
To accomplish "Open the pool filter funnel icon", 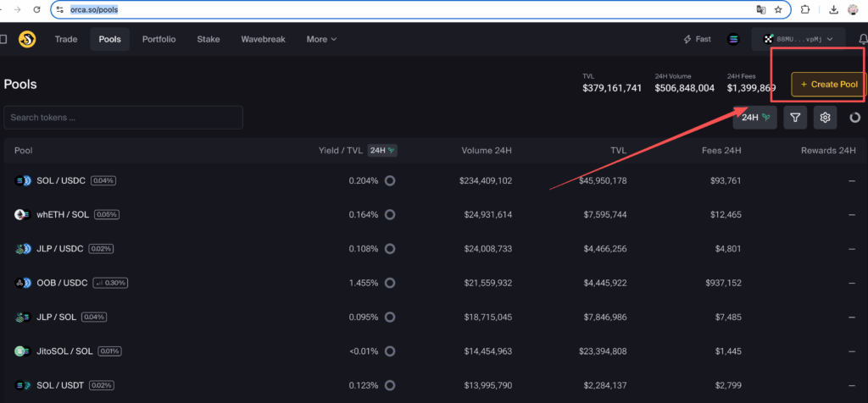I will (x=794, y=118).
